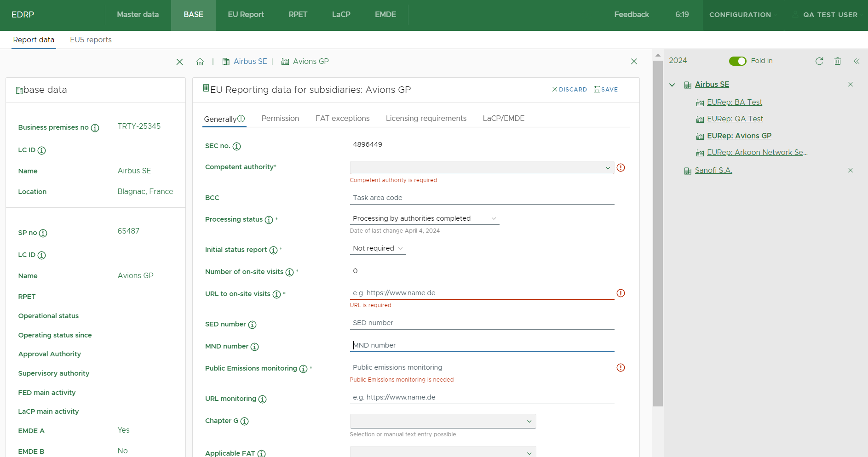Click the info icon next to MND number
The image size is (868, 457).
click(254, 347)
